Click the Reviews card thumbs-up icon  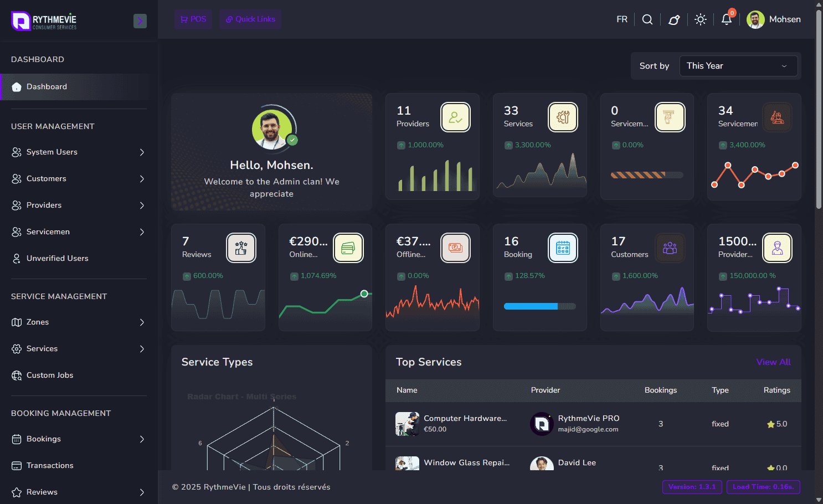coord(241,248)
